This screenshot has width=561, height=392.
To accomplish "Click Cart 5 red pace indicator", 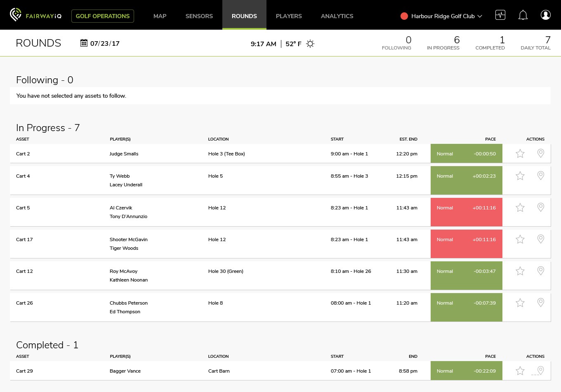I will (x=467, y=212).
